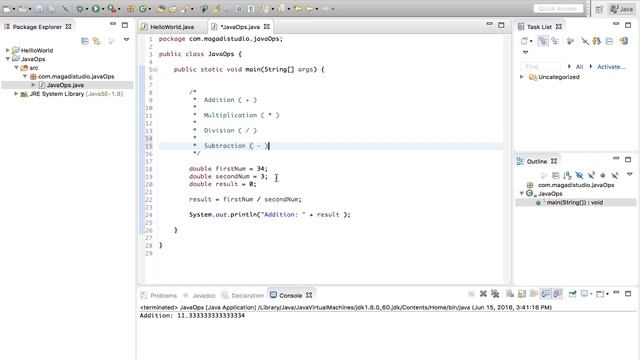Click the All working set link
Viewport: 640px width, 360px height.
(x=579, y=67)
